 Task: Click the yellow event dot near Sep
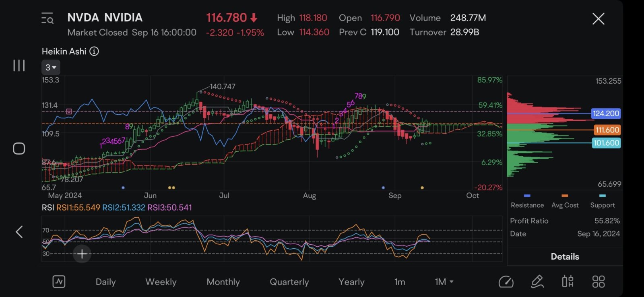point(422,188)
